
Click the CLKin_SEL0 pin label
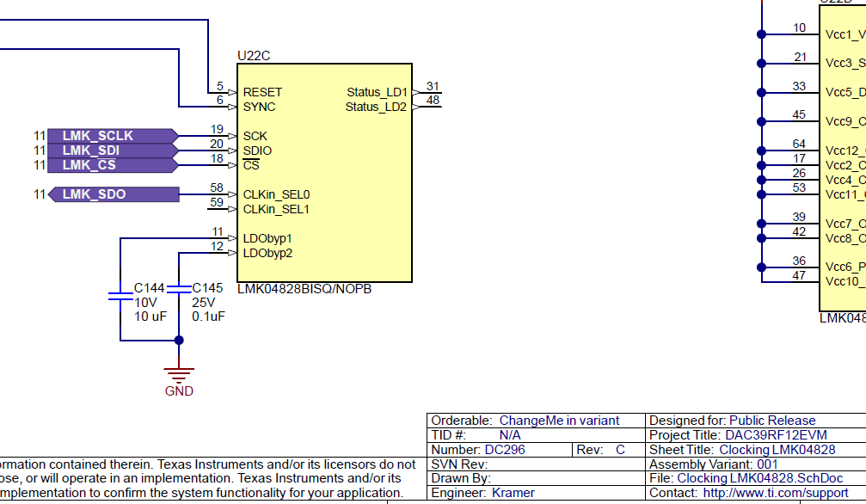[276, 194]
